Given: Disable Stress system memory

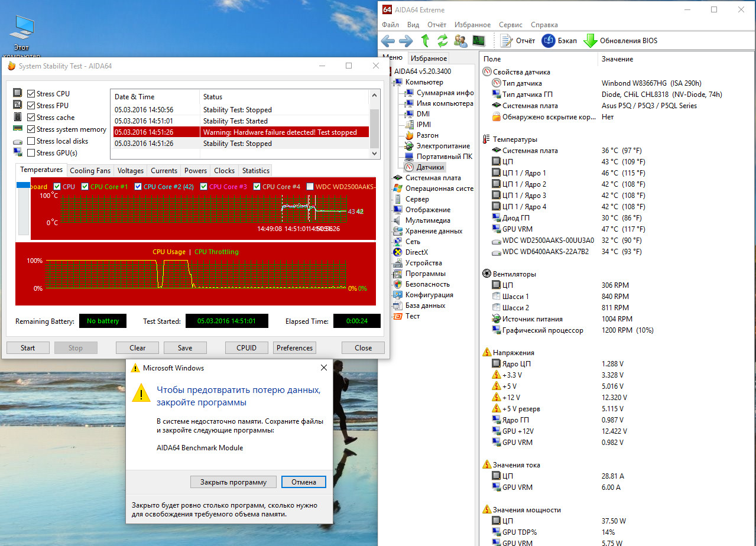Looking at the screenshot, I should (31, 129).
